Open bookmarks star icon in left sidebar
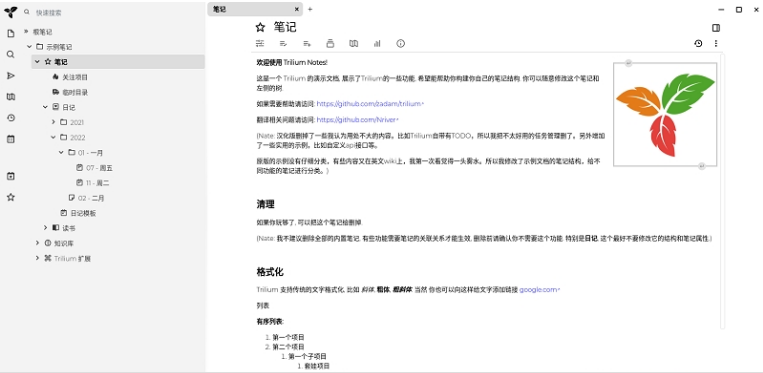Image resolution: width=763 pixels, height=373 pixels. pyautogui.click(x=11, y=197)
